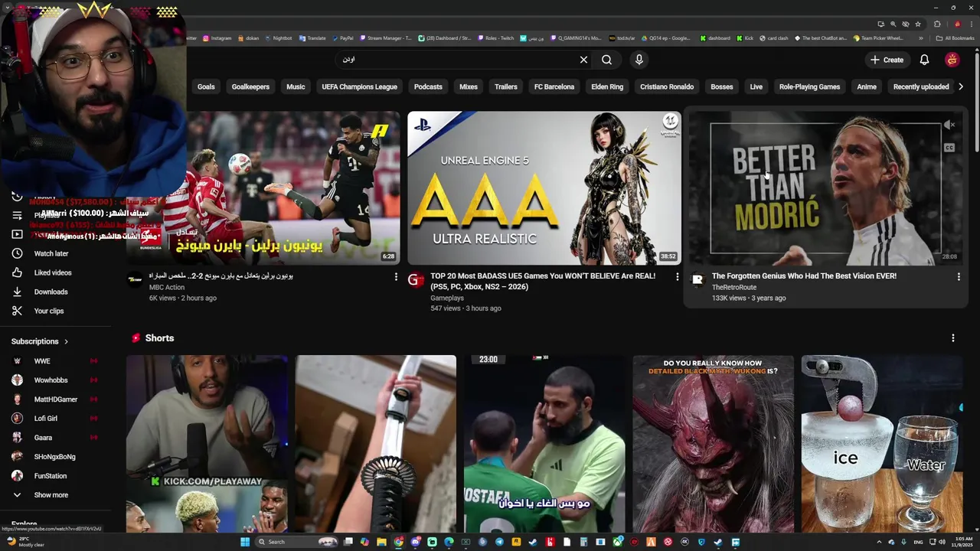Filter by the Goals chip
This screenshot has height=551, width=980.
tap(206, 86)
